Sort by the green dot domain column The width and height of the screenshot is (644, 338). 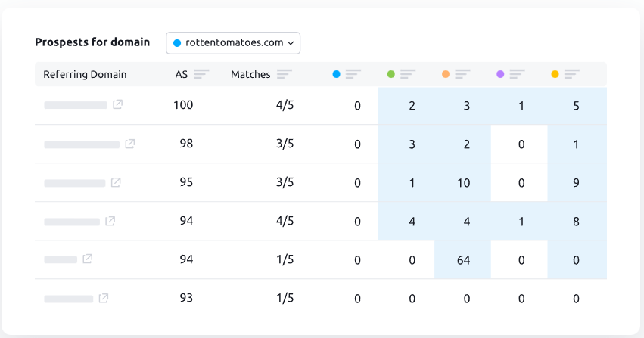(408, 74)
